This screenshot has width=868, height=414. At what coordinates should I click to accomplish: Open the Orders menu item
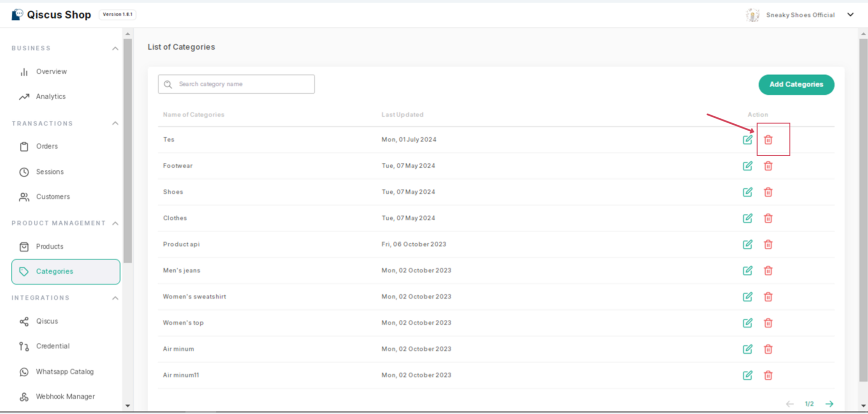point(47,146)
